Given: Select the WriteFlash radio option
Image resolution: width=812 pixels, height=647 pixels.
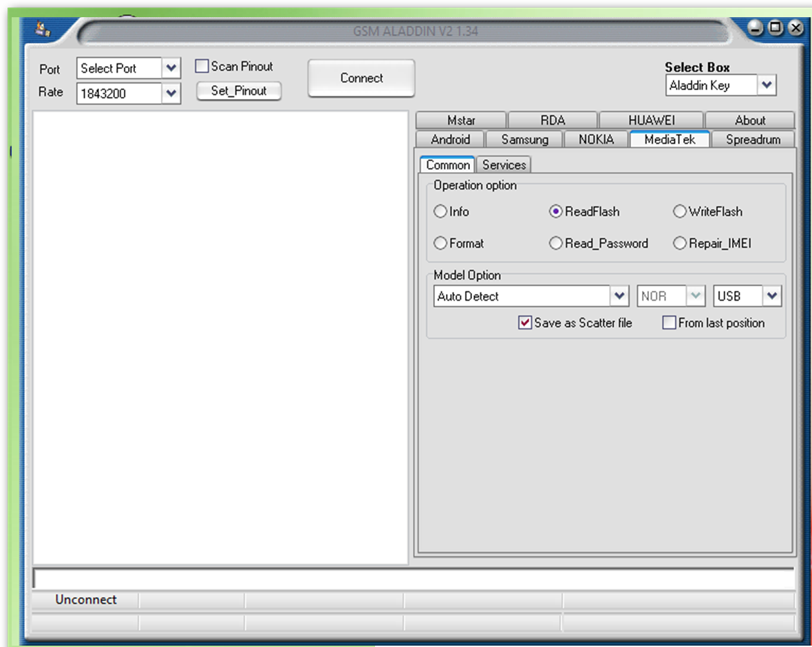Looking at the screenshot, I should click(x=680, y=212).
